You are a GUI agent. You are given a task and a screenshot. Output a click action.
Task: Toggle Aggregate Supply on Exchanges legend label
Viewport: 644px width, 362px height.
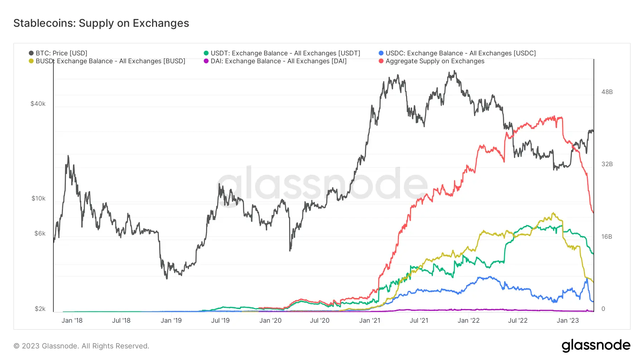coord(435,61)
